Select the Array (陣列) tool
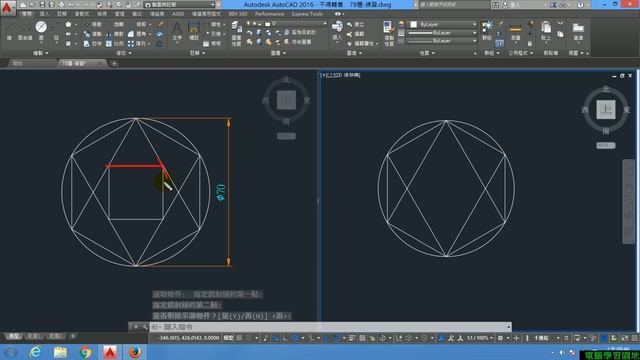This screenshot has height=360, width=640. pos(137,43)
